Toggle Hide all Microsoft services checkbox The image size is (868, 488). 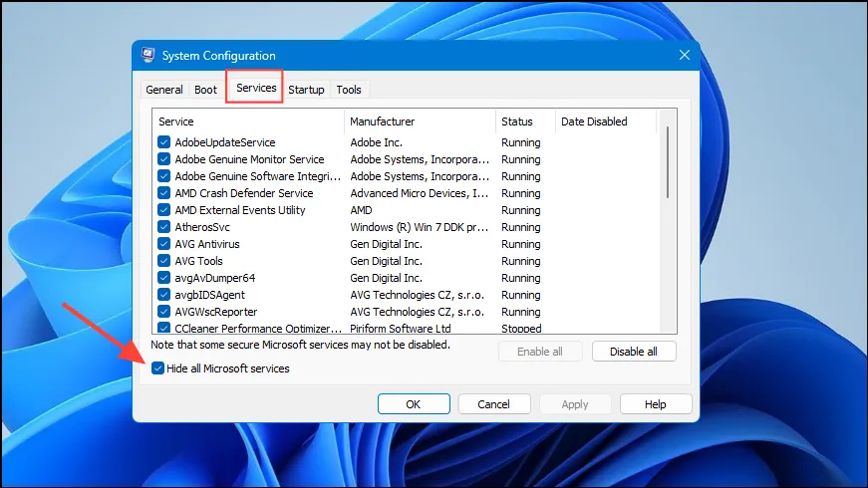(157, 368)
